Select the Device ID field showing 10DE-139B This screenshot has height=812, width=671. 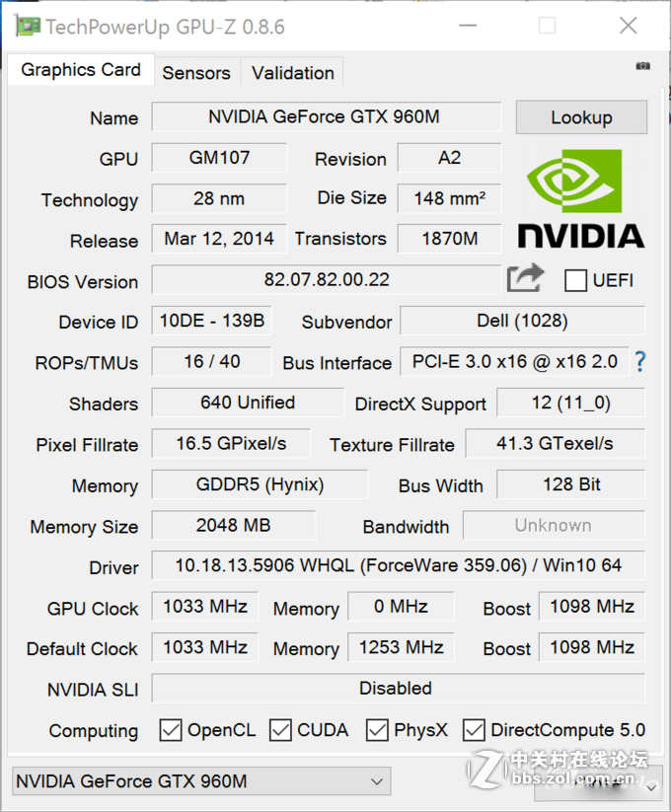(210, 321)
